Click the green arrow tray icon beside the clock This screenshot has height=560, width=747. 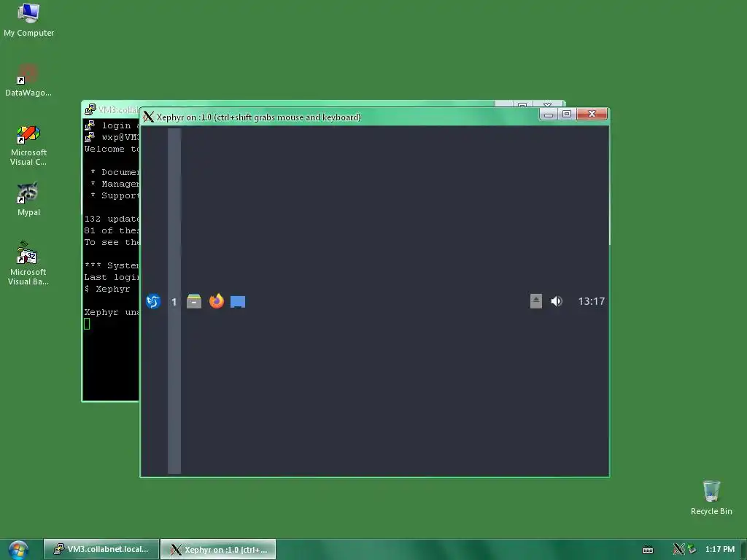click(x=692, y=549)
